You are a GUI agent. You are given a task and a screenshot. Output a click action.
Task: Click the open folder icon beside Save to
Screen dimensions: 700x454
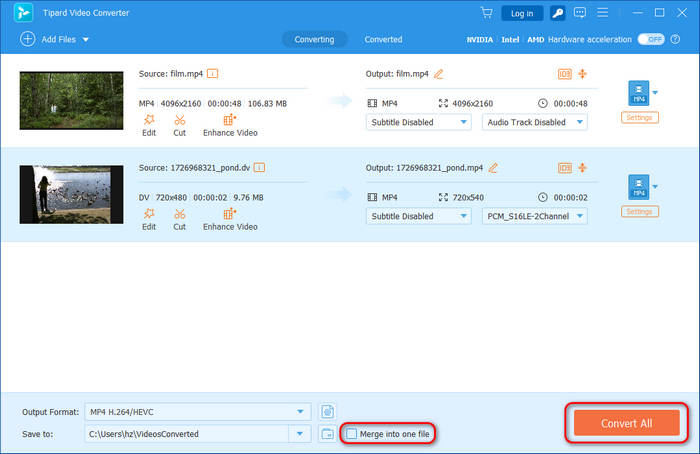point(327,433)
